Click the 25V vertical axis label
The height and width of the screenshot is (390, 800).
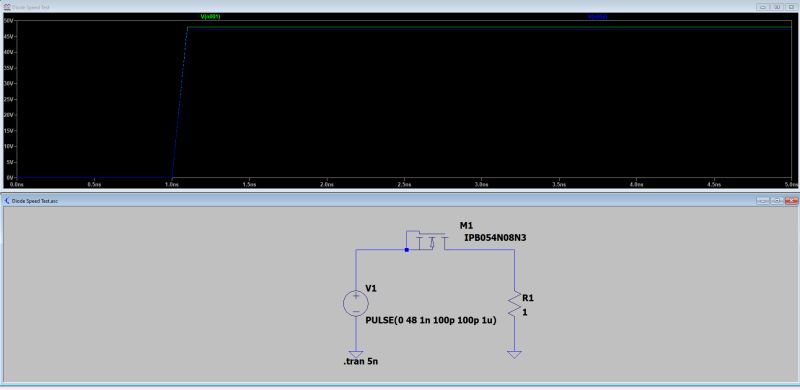click(8, 99)
